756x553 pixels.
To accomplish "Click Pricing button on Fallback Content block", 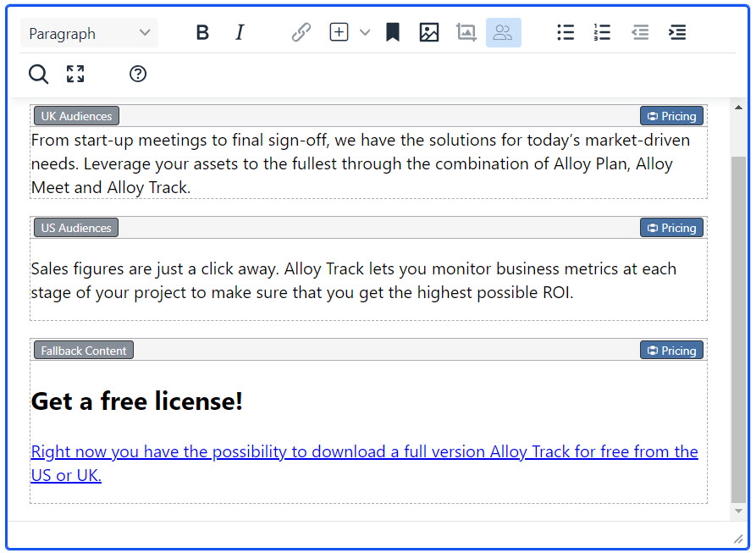I will coord(671,351).
